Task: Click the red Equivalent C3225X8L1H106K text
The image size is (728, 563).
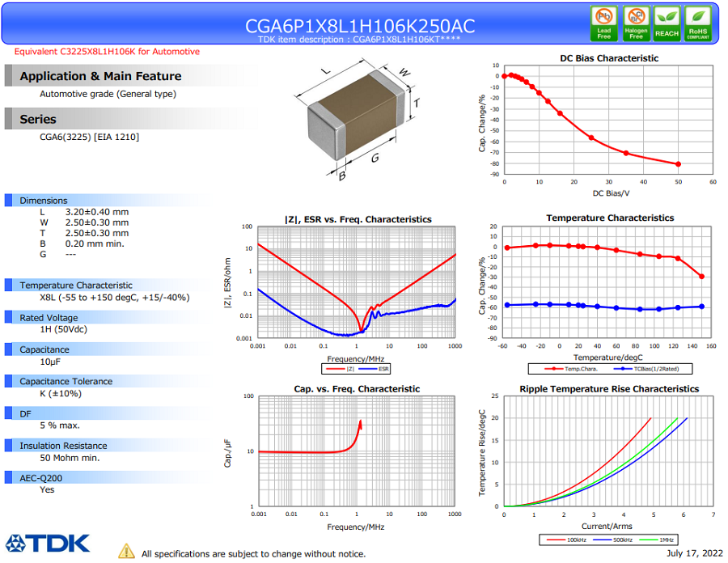Action: click(107, 52)
